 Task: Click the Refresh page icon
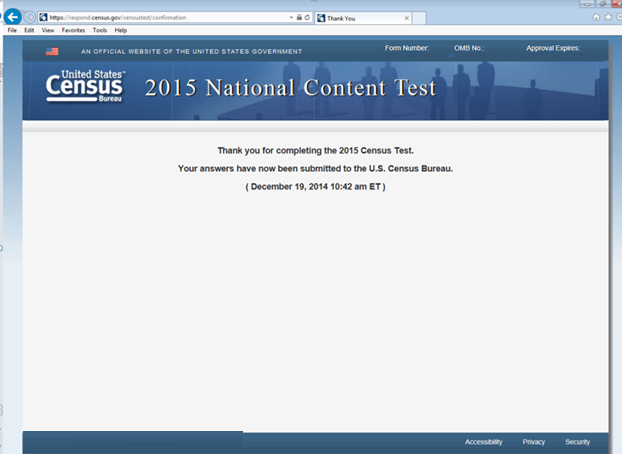[x=307, y=17]
